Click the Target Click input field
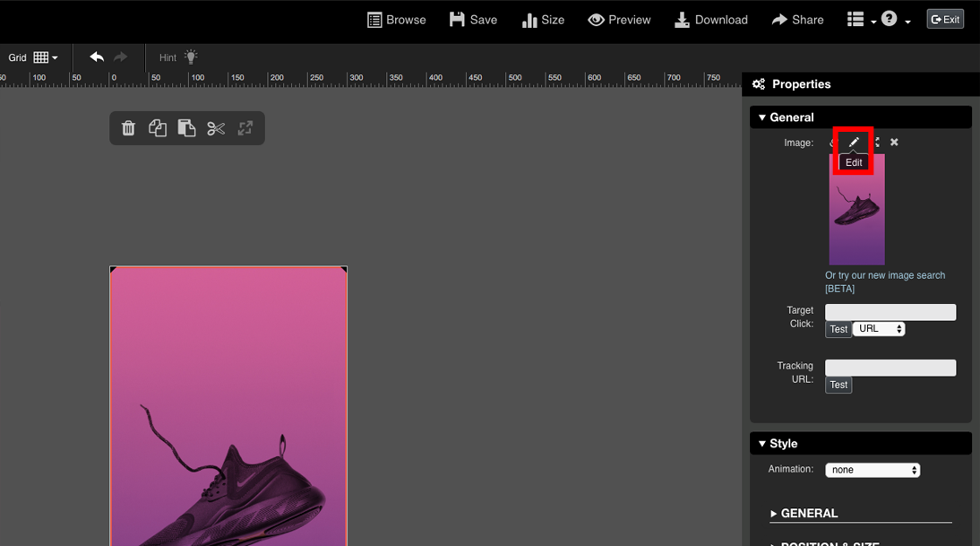 pos(890,312)
